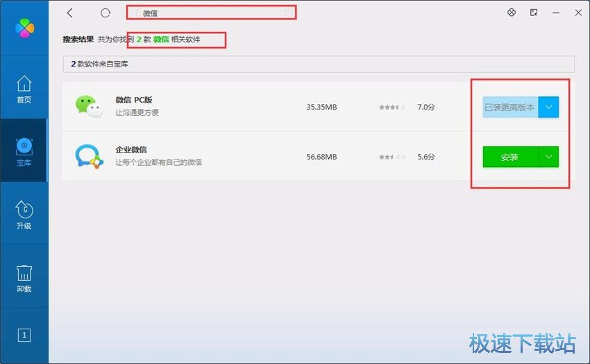Click the 2款软件来自宝库 header bar

[319, 64]
